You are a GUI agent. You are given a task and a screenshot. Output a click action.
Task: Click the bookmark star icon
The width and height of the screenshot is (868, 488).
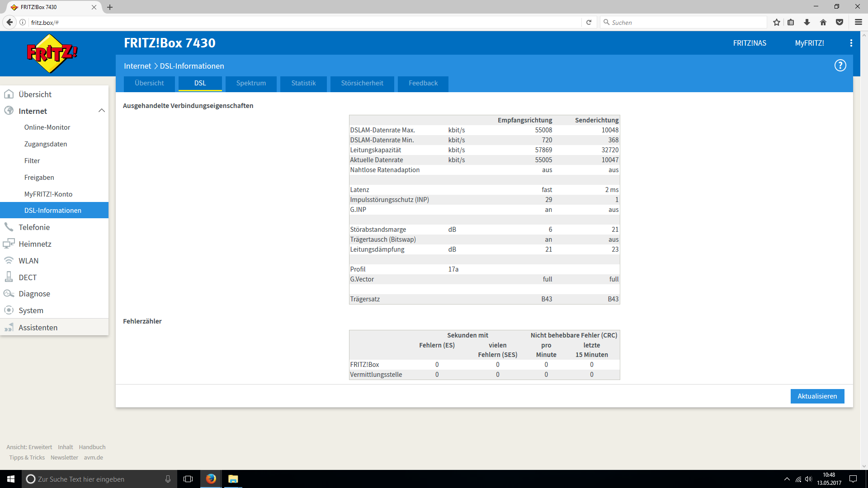(777, 22)
